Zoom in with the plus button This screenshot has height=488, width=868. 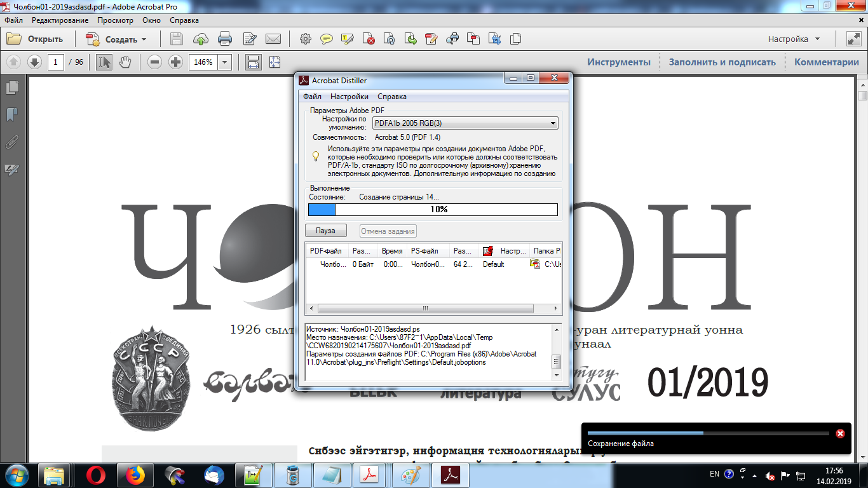coord(175,62)
